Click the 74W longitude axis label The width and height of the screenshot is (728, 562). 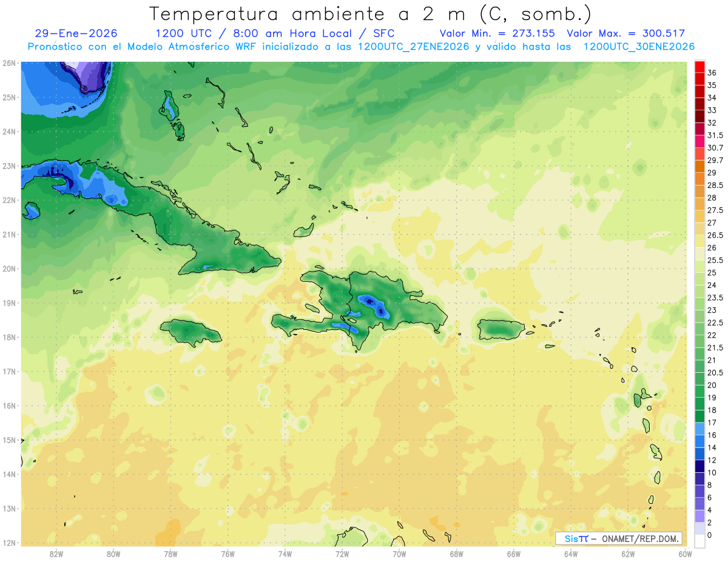click(285, 554)
